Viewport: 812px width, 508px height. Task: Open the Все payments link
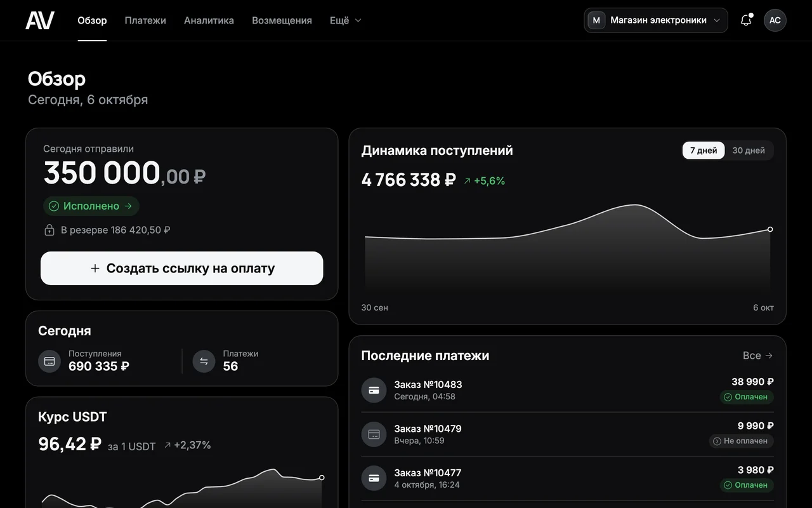(758, 356)
